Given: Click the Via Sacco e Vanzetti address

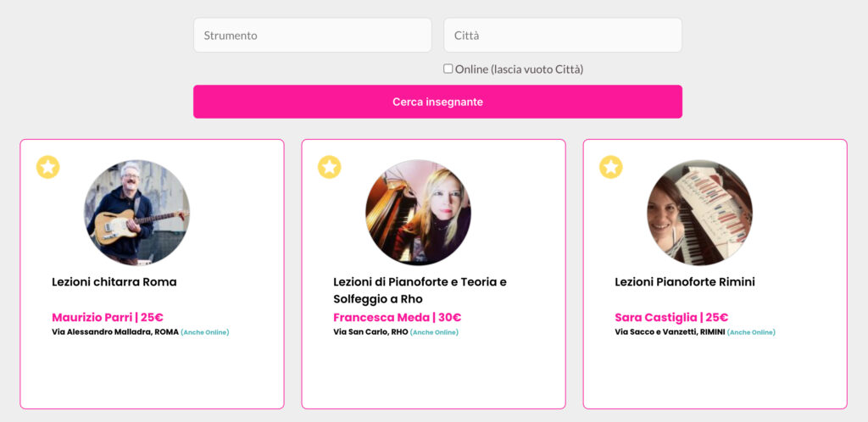Looking at the screenshot, I should click(670, 332).
